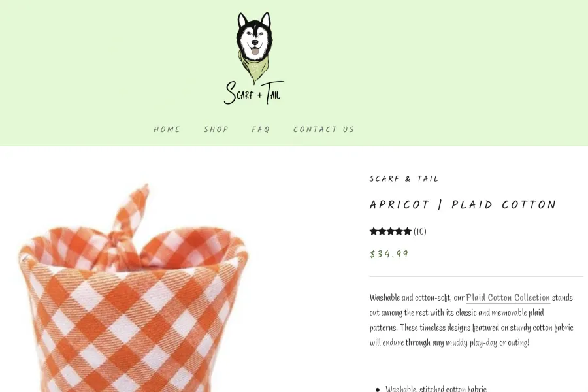The height and width of the screenshot is (392, 588).
Task: Click the $34.99 price
Action: 389,254
